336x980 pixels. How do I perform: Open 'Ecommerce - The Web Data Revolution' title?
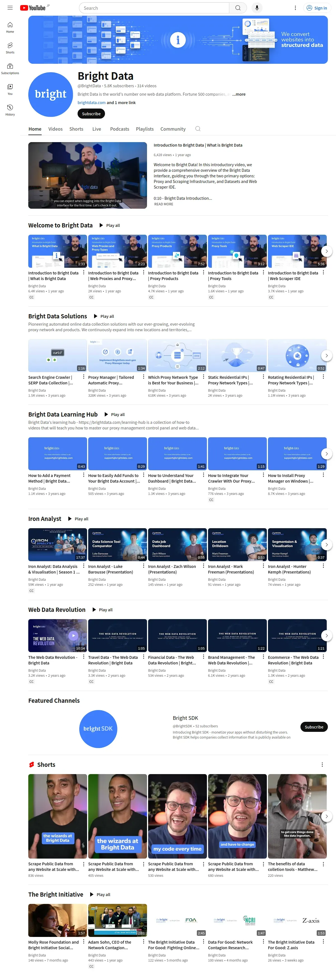click(293, 660)
